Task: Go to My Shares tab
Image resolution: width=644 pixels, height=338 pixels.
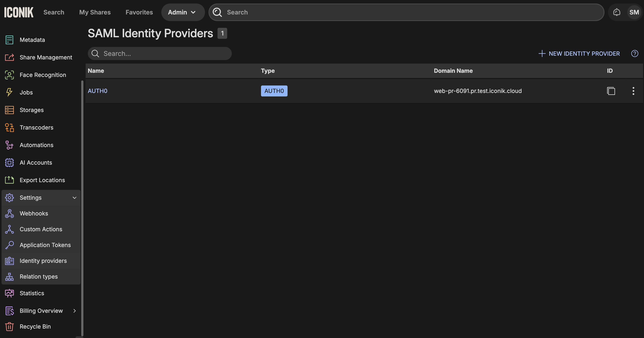Action: [x=95, y=12]
